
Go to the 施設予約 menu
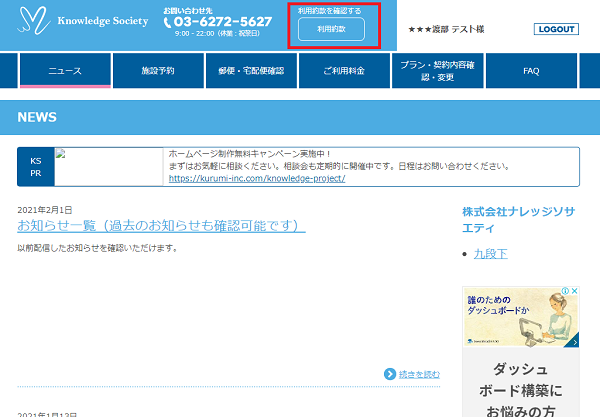tap(158, 71)
